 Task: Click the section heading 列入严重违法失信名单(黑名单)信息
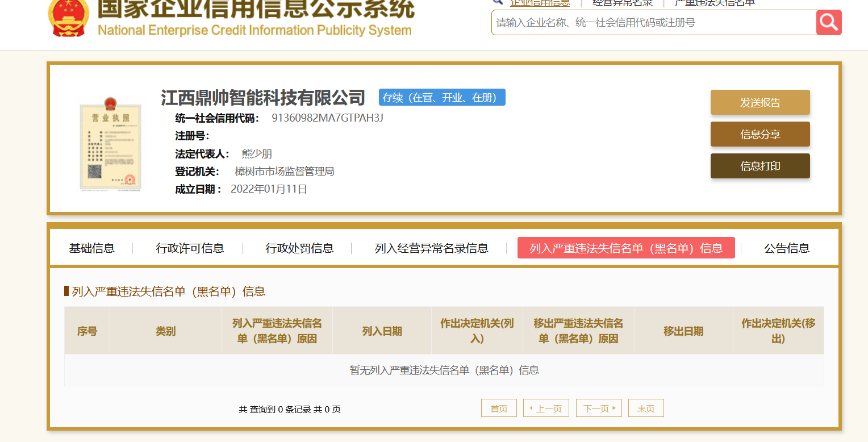click(169, 291)
